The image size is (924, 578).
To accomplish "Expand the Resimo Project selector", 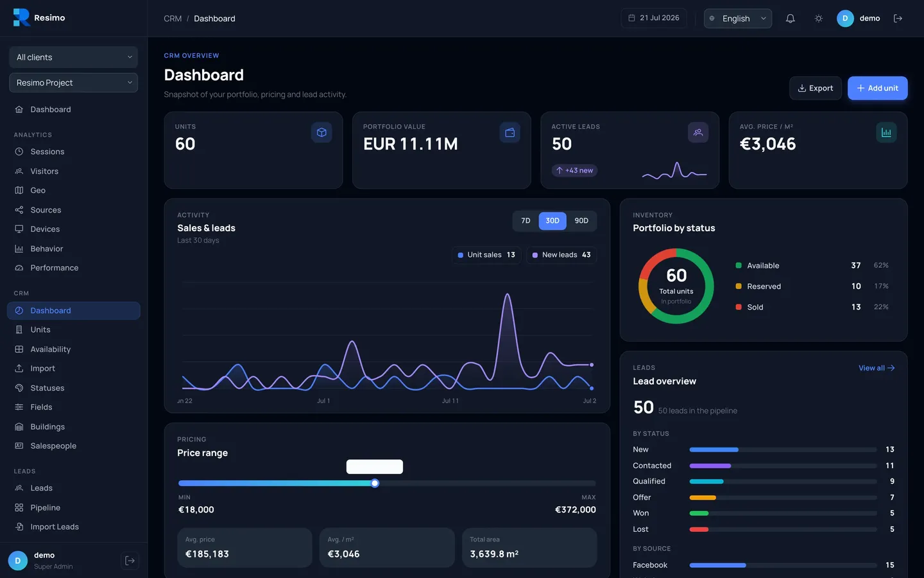I will point(73,83).
